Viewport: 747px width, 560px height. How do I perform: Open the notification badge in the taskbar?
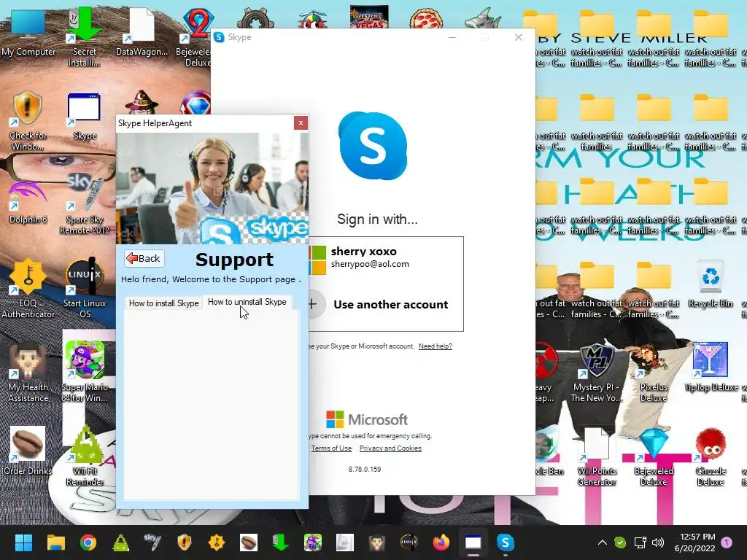tap(727, 542)
